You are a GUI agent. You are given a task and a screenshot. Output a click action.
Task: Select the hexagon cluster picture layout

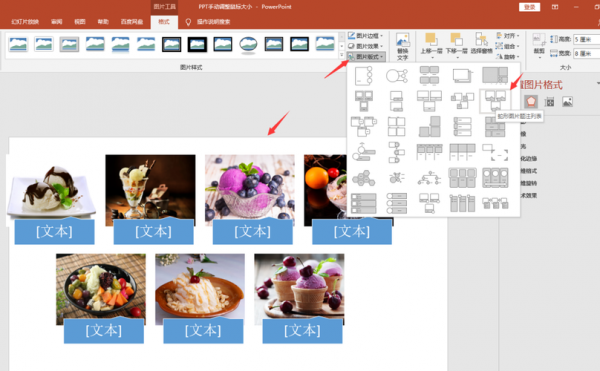click(x=364, y=178)
